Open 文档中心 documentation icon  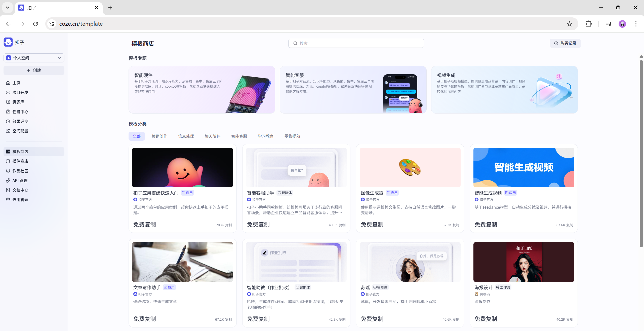click(8, 190)
